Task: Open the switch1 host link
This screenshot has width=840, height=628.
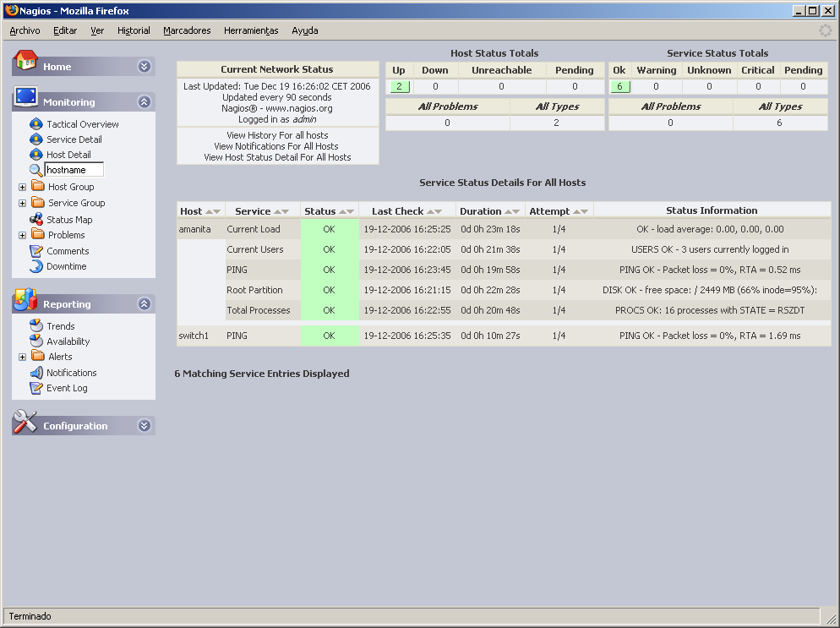Action: pyautogui.click(x=194, y=336)
